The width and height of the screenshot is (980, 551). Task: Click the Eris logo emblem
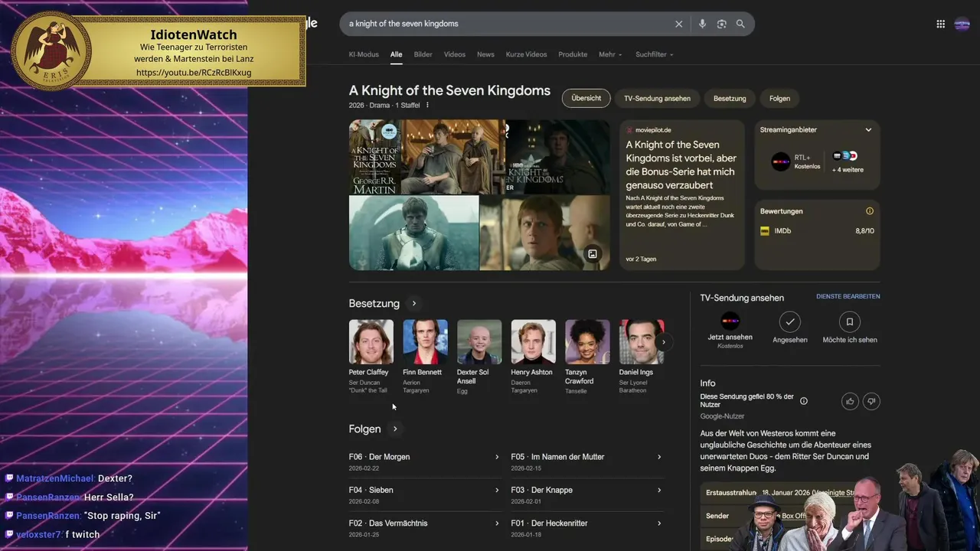(52, 51)
